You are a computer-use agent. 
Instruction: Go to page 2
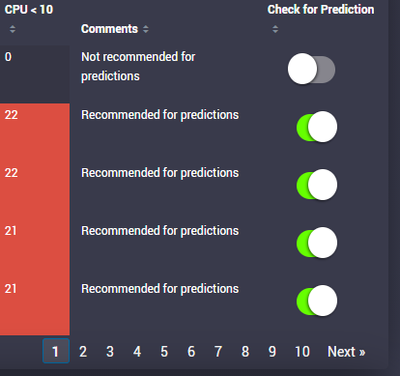(x=83, y=352)
